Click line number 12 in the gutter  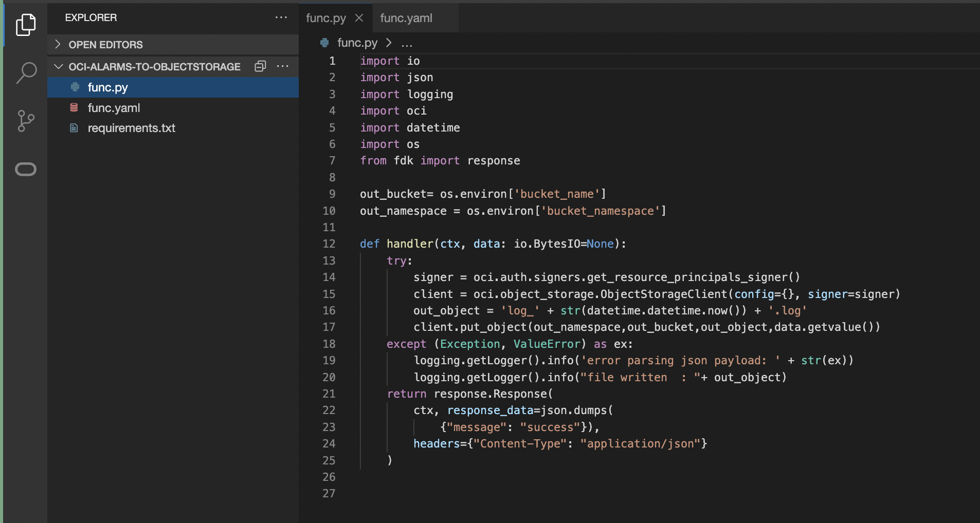(x=329, y=244)
